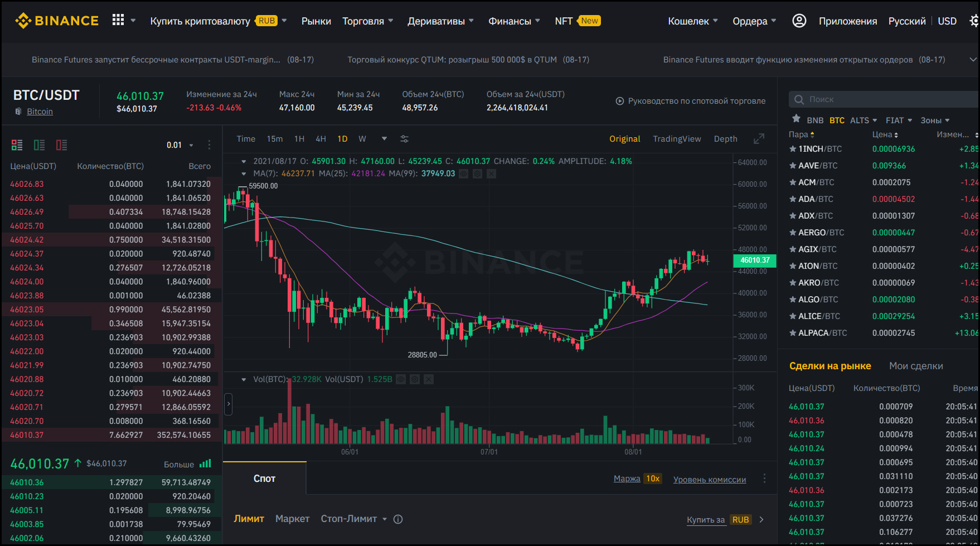Screen dimensions: 980x546
Task: Open ALTS markets dropdown
Action: pos(863,120)
